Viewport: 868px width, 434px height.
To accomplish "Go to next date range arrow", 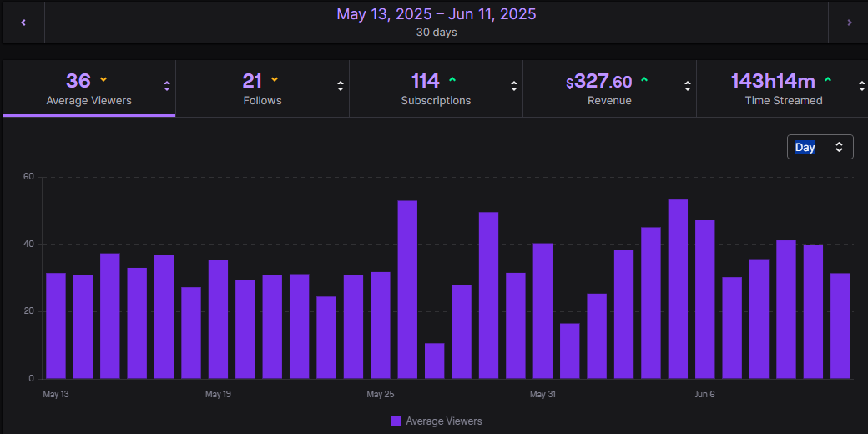I will 849,23.
